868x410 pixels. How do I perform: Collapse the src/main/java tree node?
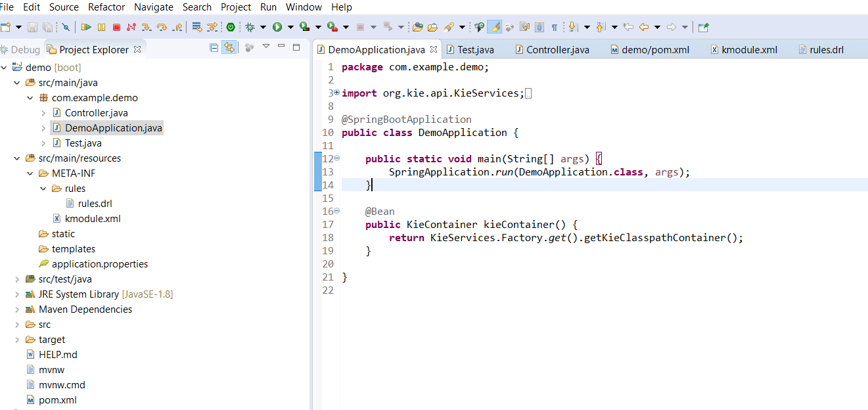(x=16, y=82)
